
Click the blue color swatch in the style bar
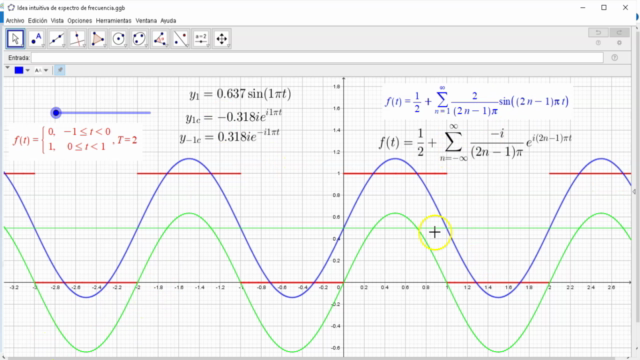pyautogui.click(x=19, y=70)
